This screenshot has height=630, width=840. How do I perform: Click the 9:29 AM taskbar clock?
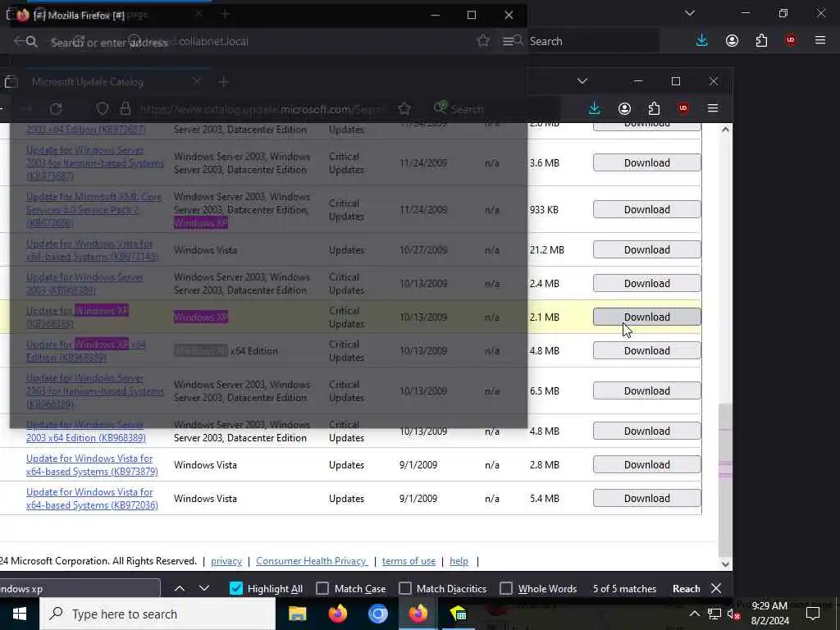point(769,614)
